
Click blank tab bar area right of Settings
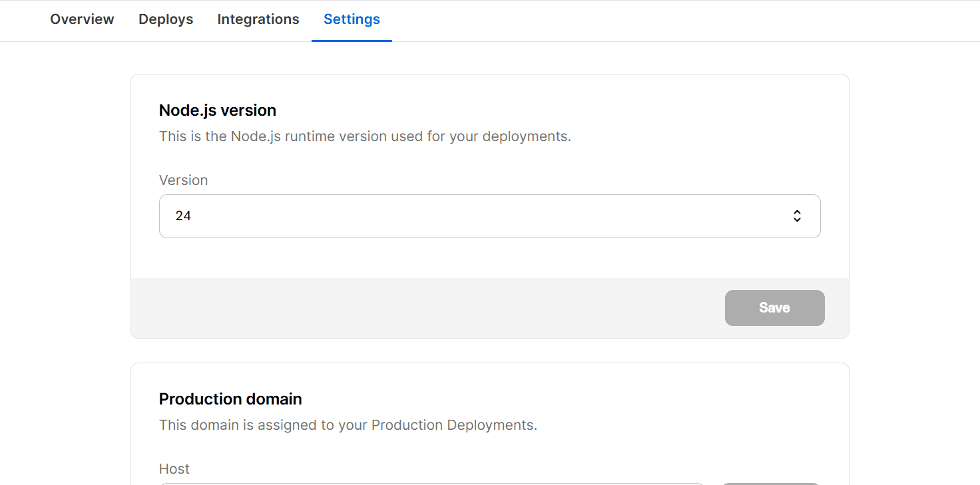[x=666, y=20]
